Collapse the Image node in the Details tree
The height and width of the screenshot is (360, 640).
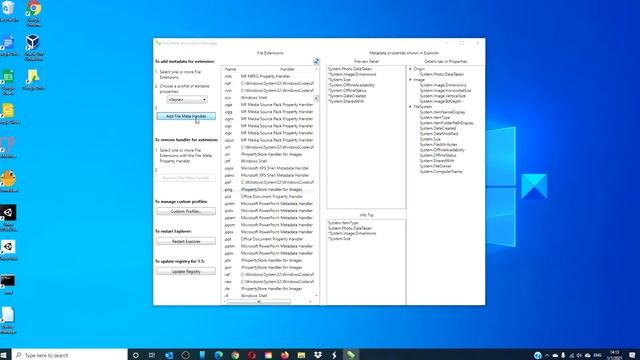pyautogui.click(x=410, y=80)
